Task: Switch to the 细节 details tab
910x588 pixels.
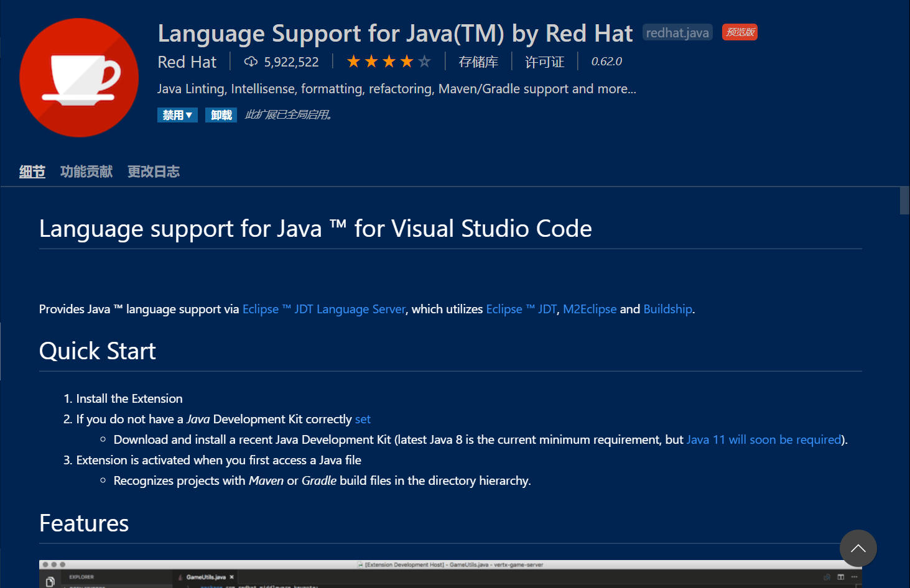Action: pos(32,172)
